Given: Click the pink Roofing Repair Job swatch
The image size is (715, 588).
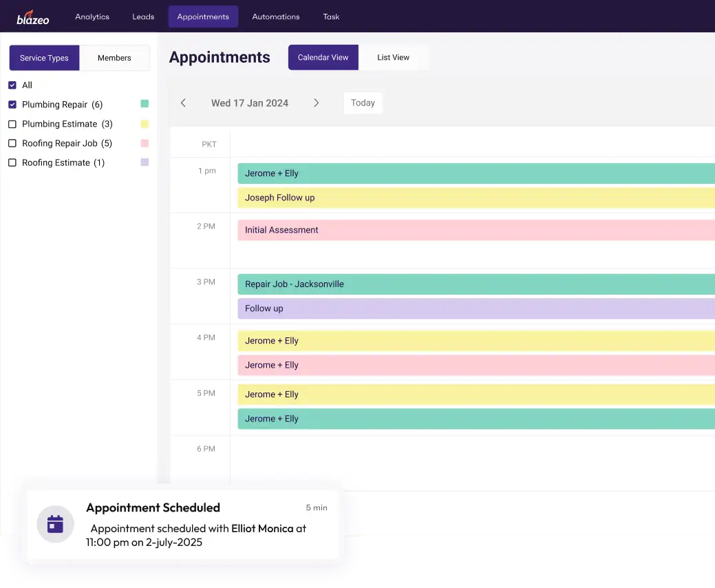Looking at the screenshot, I should [145, 143].
